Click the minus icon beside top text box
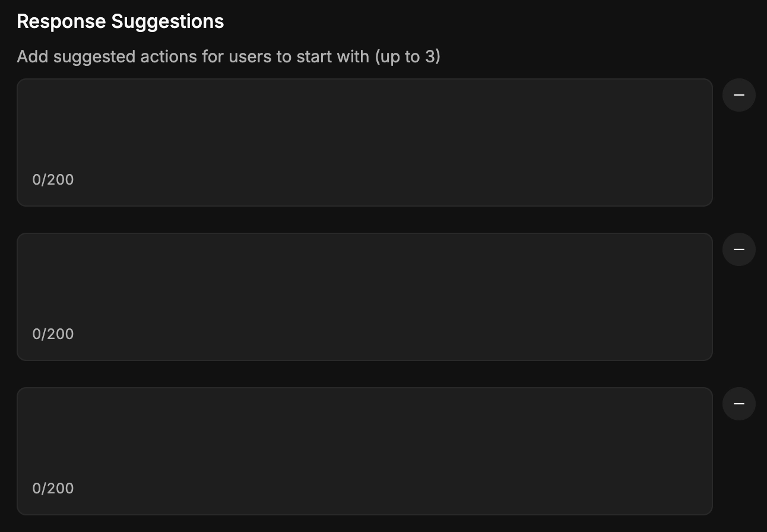The image size is (767, 532). point(739,95)
